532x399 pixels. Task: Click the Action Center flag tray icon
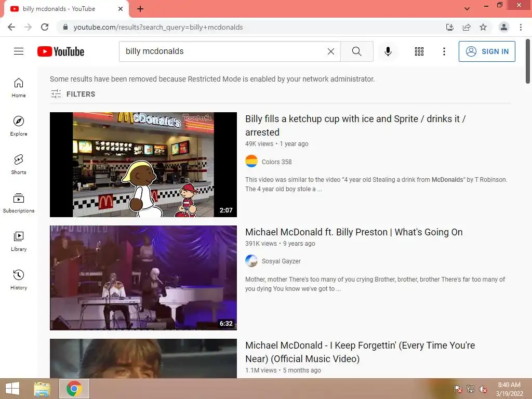458,389
